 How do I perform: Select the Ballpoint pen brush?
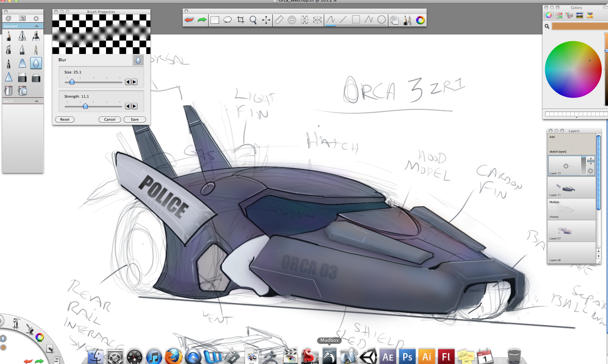click(22, 49)
